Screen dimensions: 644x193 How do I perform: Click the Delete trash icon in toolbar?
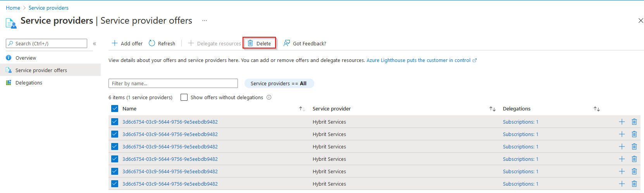(x=250, y=43)
